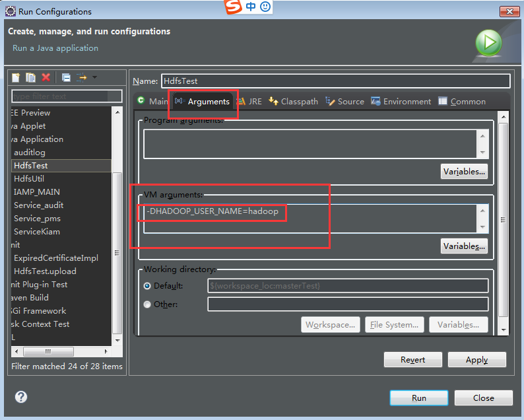The height and width of the screenshot is (420, 524).
Task: Click the Workspace... button
Action: point(330,325)
